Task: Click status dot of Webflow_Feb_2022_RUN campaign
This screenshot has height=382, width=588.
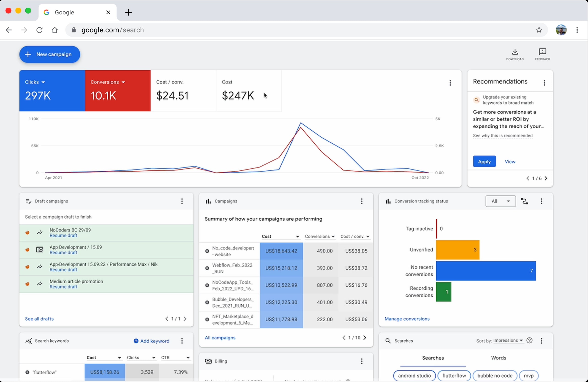Action: (207, 268)
